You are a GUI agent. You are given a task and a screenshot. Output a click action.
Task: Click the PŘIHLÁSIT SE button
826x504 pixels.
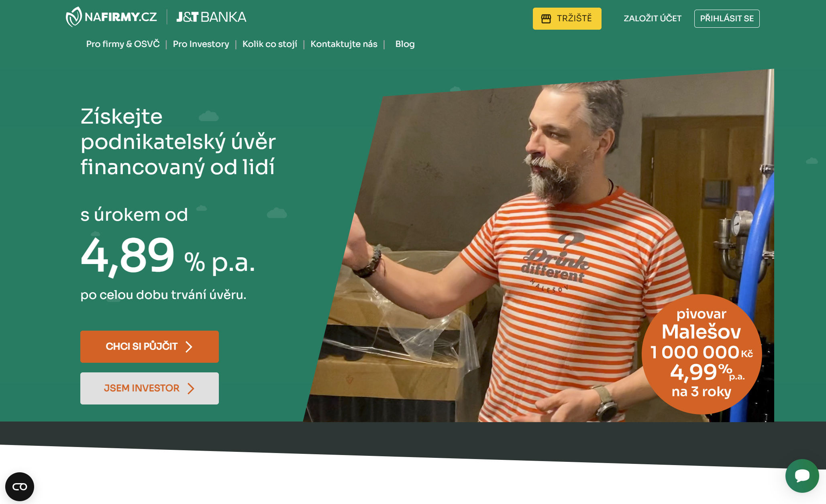point(727,18)
